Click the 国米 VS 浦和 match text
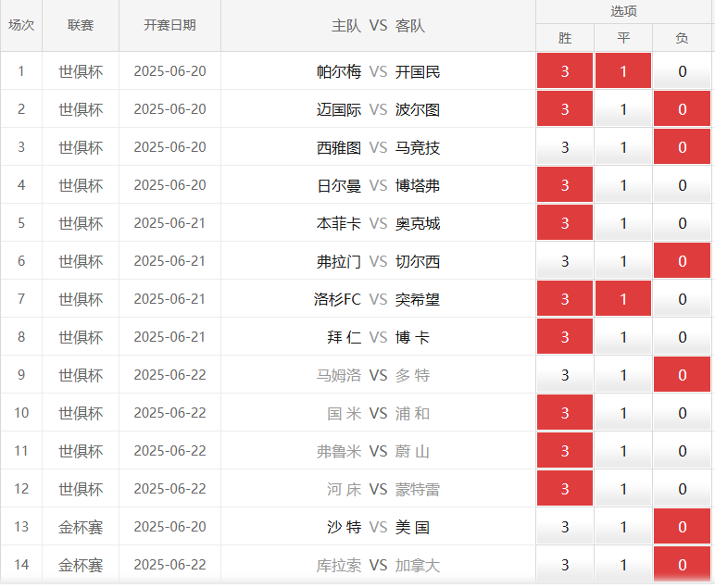 (378, 413)
